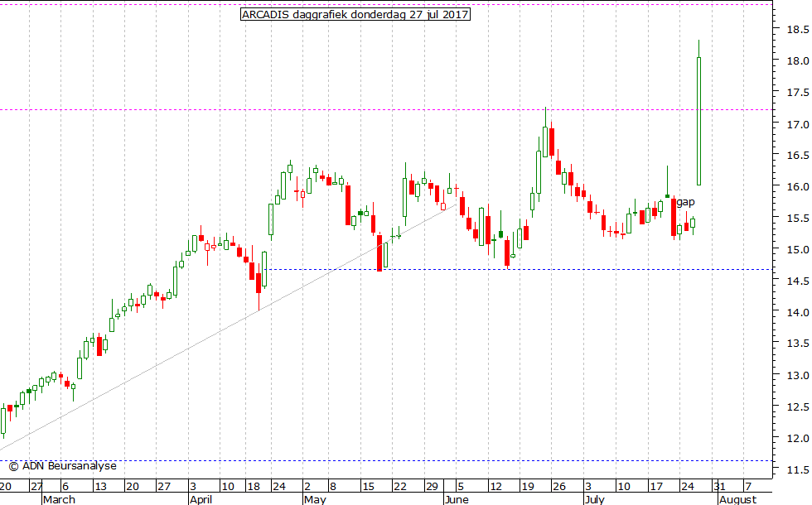Image resolution: width=812 pixels, height=505 pixels.
Task: Click the '© ADN Beursanalyse' copyright text
Action: pyautogui.click(x=63, y=466)
